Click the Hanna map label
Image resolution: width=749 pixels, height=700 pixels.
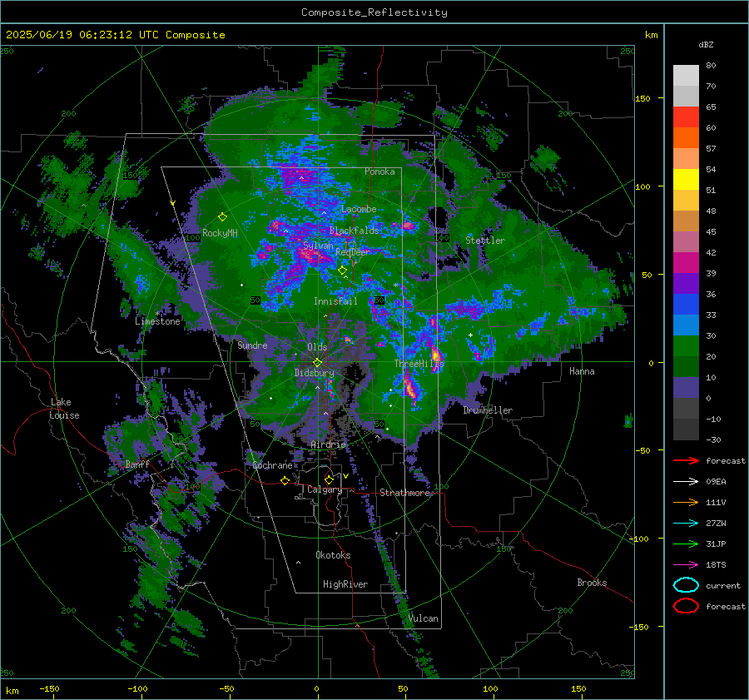click(x=582, y=371)
